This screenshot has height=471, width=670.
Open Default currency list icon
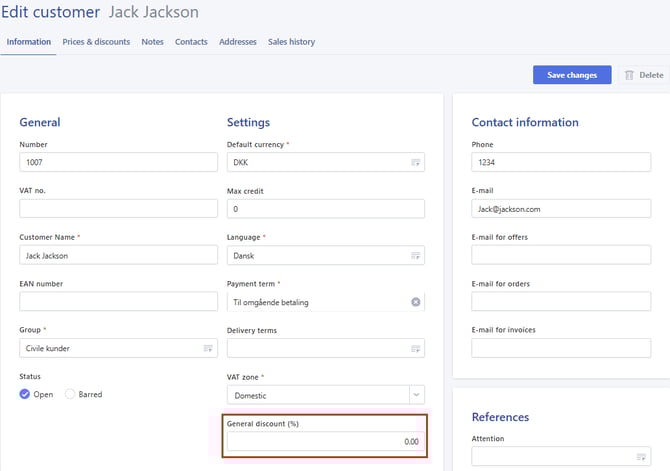tap(415, 162)
